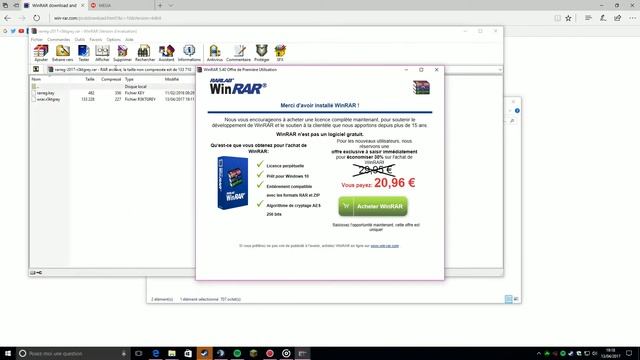The height and width of the screenshot is (360, 640).
Task: Click the Edge refresh button
Action: 37,18
